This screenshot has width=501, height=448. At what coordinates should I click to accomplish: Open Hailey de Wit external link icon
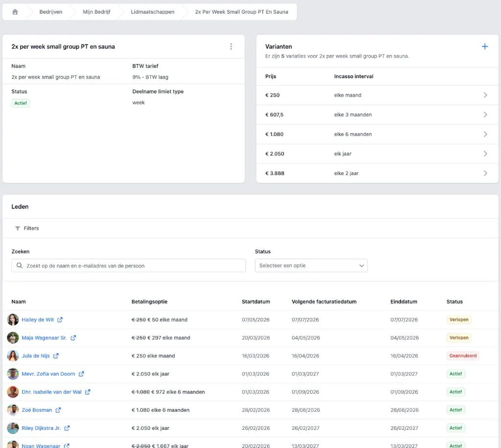tap(60, 320)
